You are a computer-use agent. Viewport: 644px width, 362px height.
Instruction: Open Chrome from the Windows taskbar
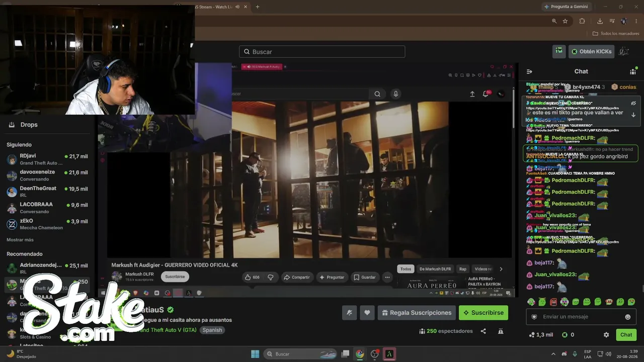click(360, 354)
